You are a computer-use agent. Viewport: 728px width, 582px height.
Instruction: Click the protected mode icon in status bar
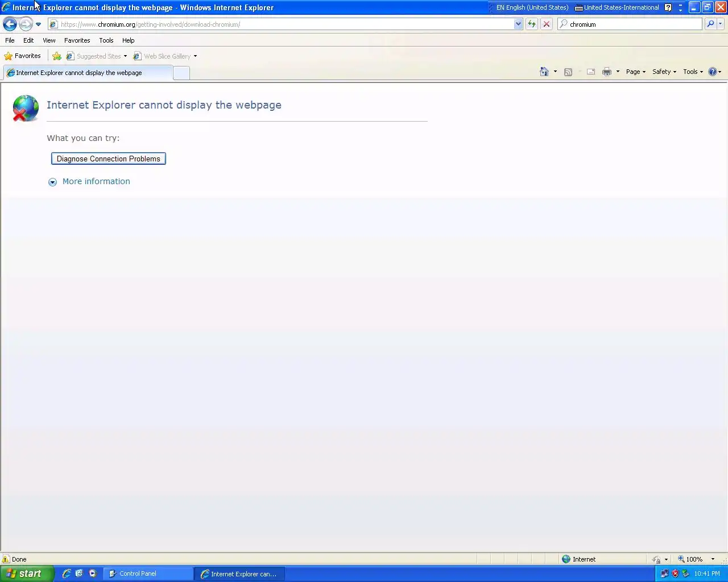tap(656, 559)
